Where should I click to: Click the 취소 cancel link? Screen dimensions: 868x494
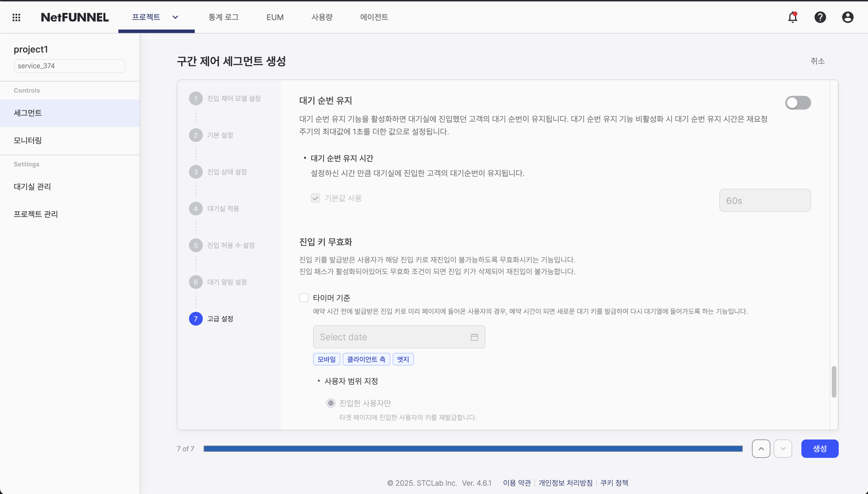pyautogui.click(x=817, y=61)
